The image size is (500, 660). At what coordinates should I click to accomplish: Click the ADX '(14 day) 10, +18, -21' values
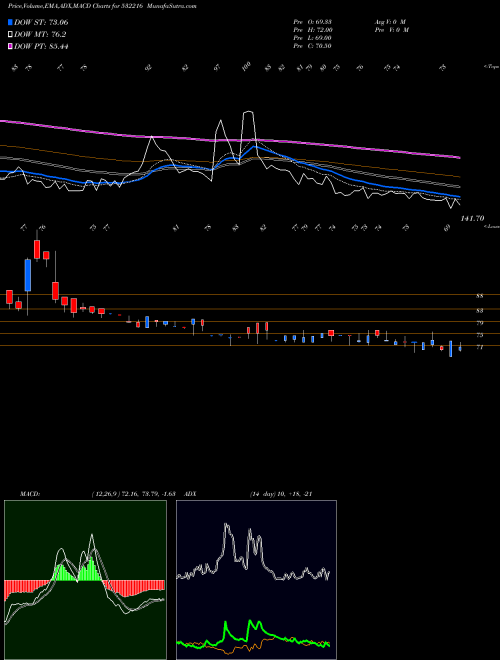coord(281,494)
